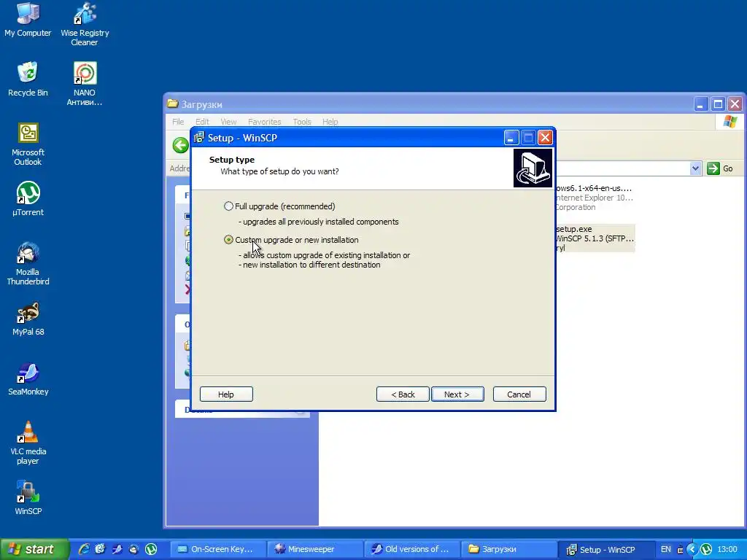
Task: Click the 13:00 taskbar clock
Action: coord(727,549)
